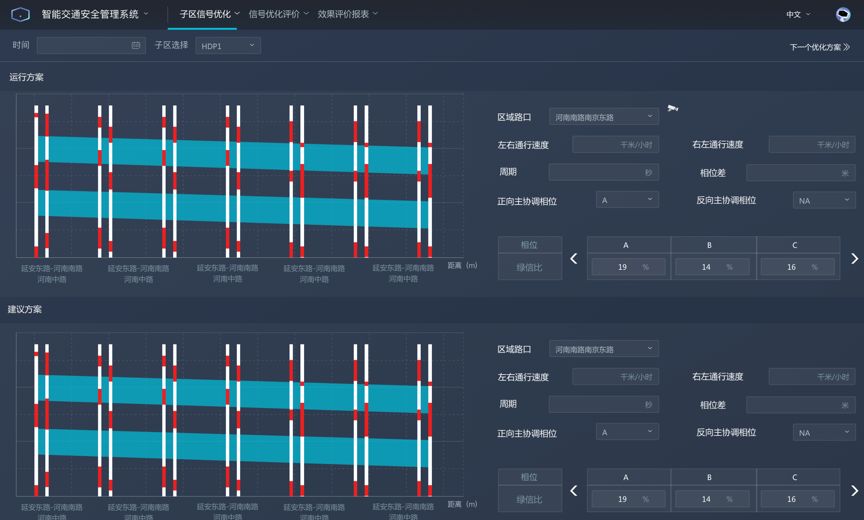864x520 pixels.
Task: Click last intersection axis label in 运行方案 chart
Action: tap(403, 273)
